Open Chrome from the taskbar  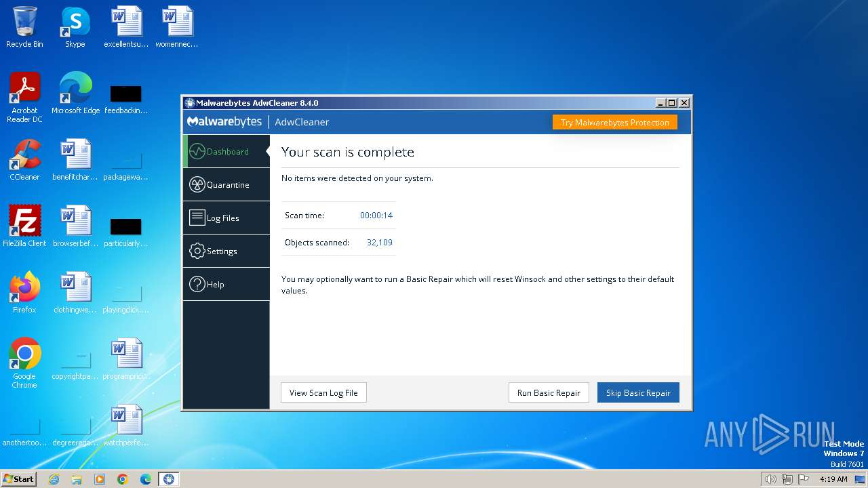coord(123,479)
